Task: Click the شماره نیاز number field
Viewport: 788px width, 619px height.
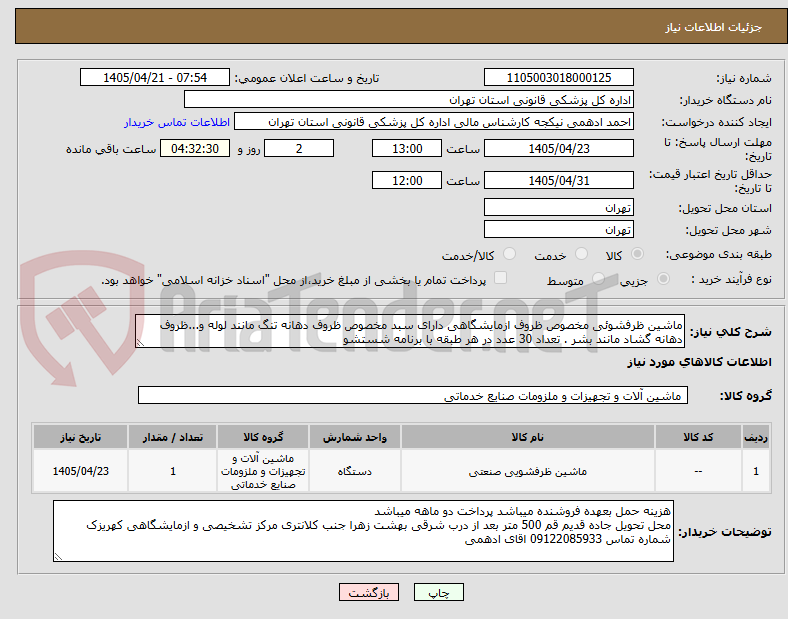Action: click(559, 78)
